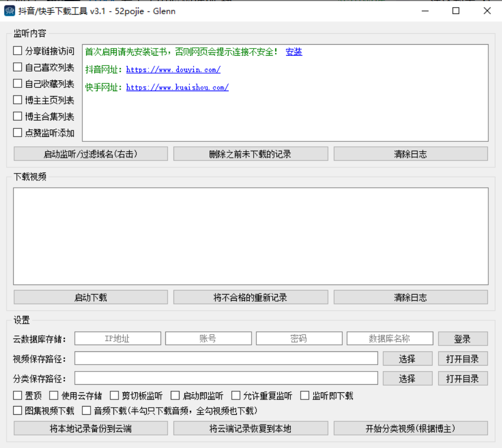Open the kuaishou.com link
The height and width of the screenshot is (448, 502).
pyautogui.click(x=177, y=87)
